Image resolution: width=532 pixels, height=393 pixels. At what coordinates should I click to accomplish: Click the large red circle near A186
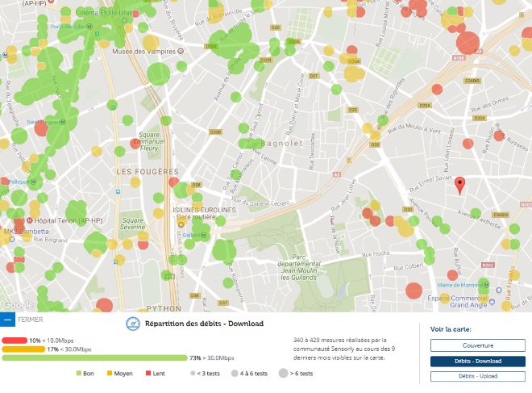pos(469,43)
